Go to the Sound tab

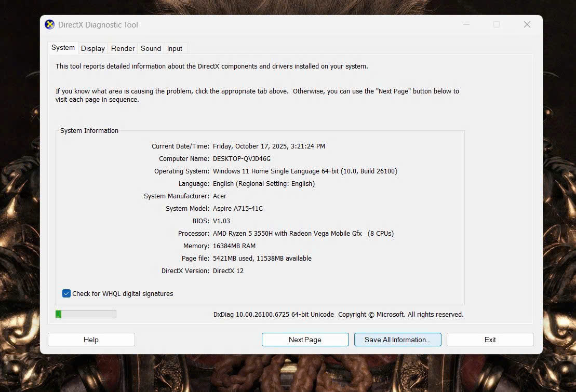[x=151, y=48]
